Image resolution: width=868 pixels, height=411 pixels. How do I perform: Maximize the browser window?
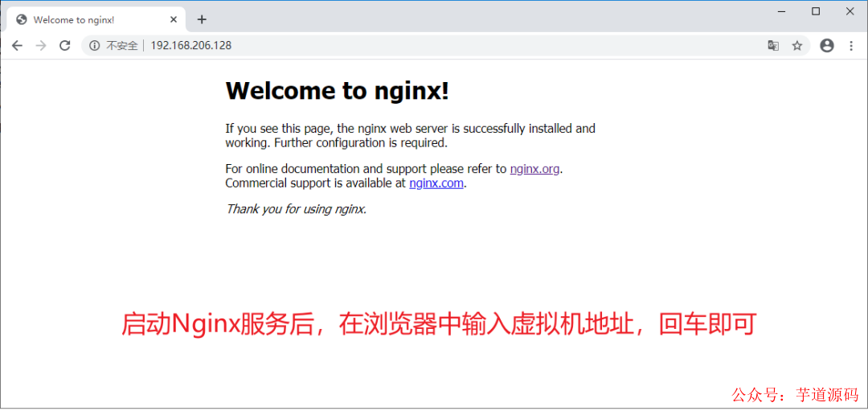point(816,11)
